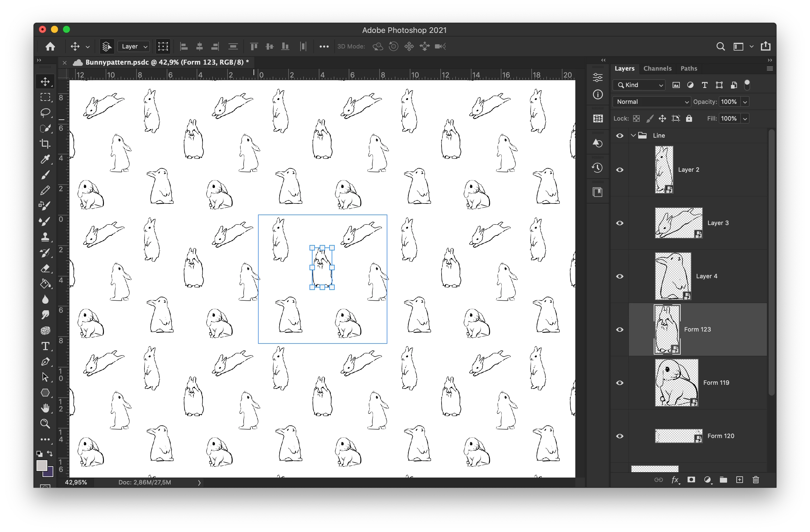Select the Horizontal Type tool

pos(45,346)
